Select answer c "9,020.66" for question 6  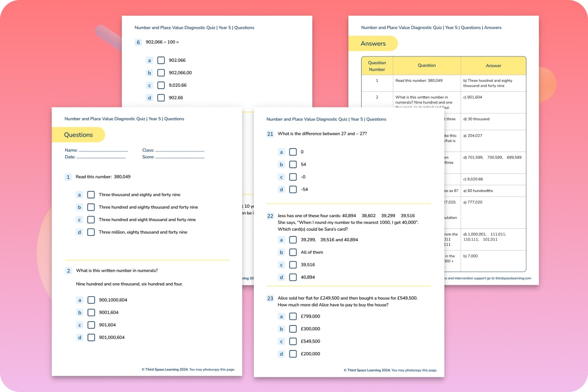[161, 85]
